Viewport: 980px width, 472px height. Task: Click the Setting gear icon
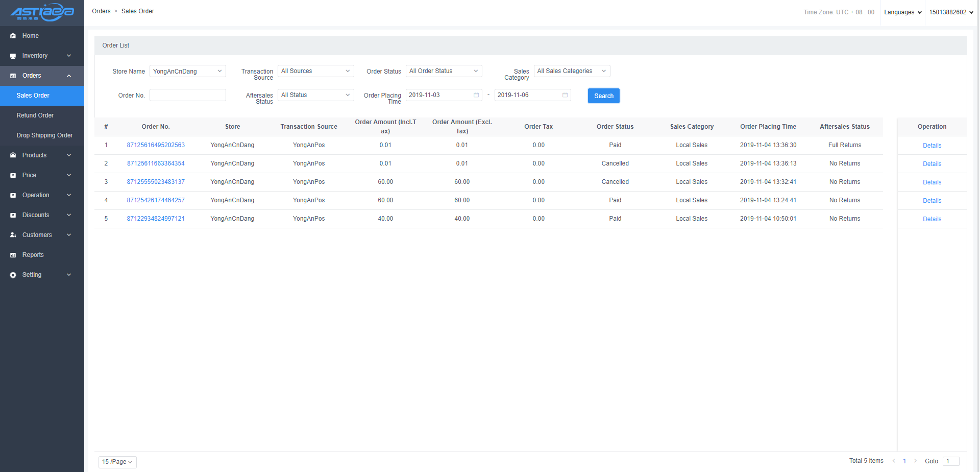coord(13,275)
